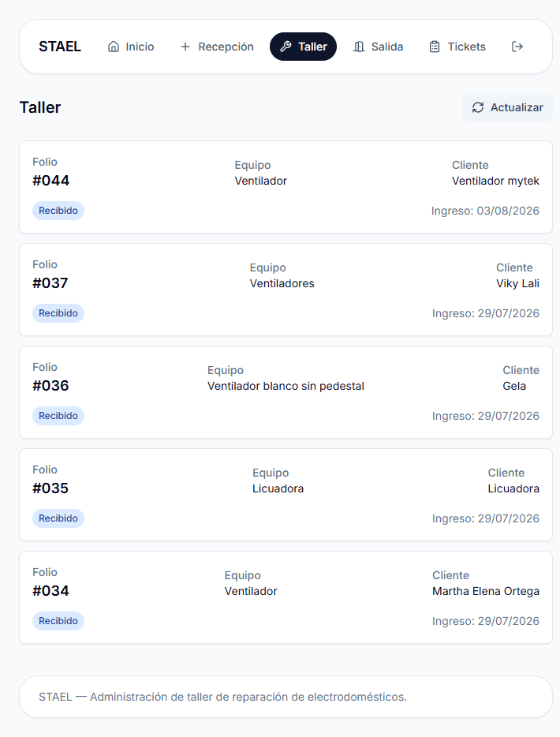Screen dimensions: 560x737
Task: Click the plus icon beside Recepción
Action: pyautogui.click(x=185, y=47)
